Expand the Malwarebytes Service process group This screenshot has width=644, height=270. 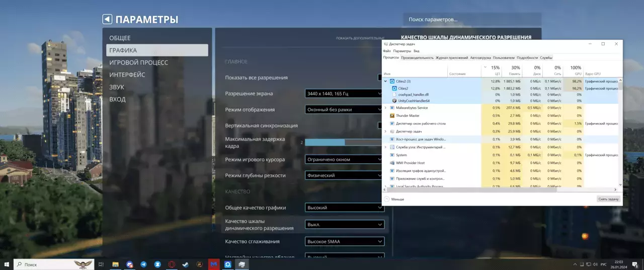(386, 108)
